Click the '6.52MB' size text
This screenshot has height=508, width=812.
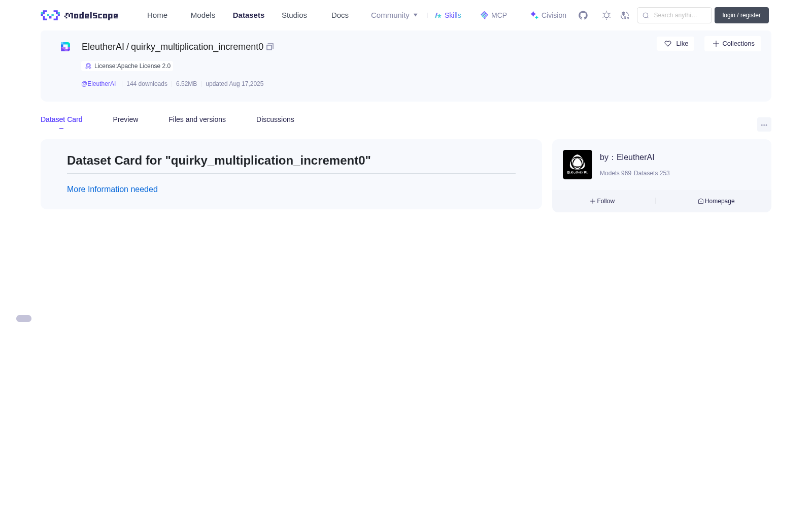(186, 84)
